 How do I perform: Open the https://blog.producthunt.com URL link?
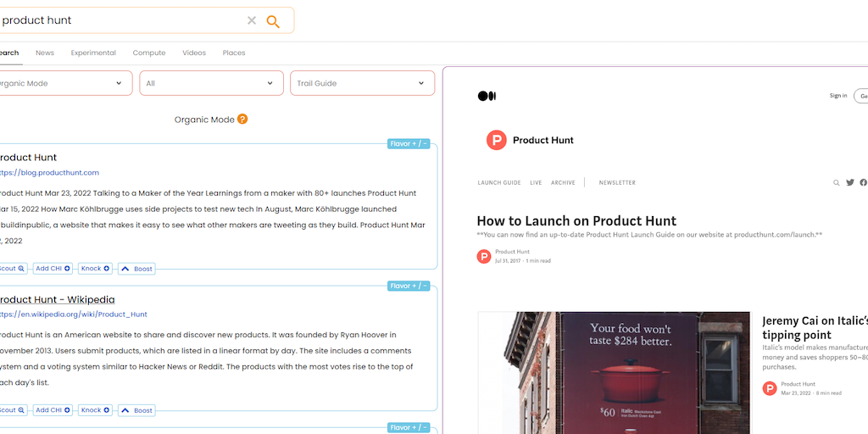pyautogui.click(x=48, y=173)
